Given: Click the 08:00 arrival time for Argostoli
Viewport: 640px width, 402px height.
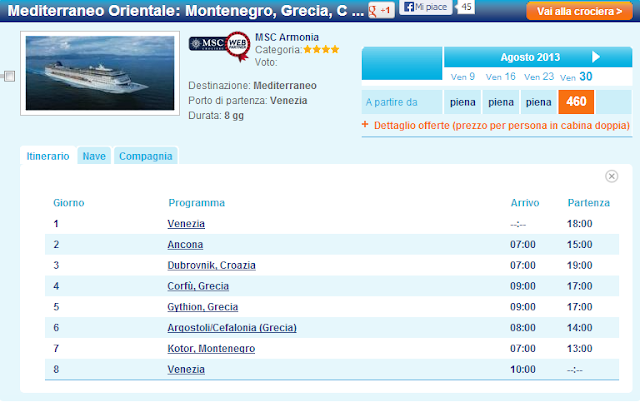Looking at the screenshot, I should (523, 328).
